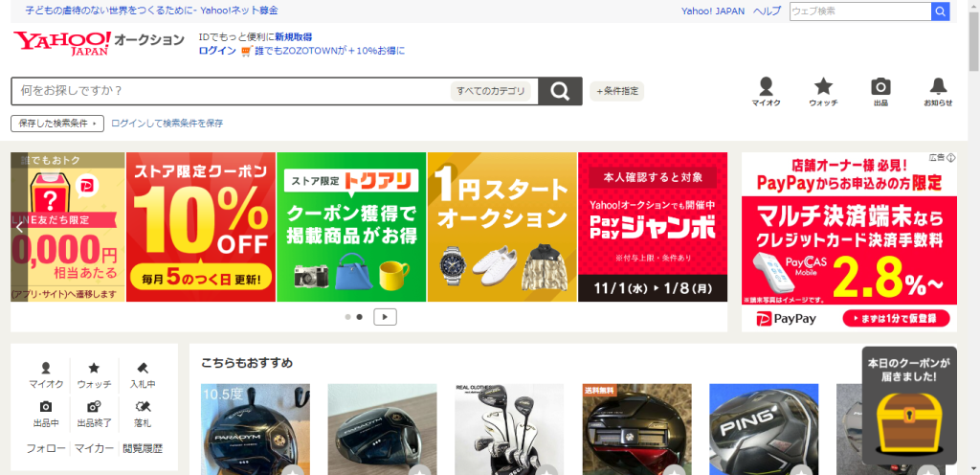980x475 pixels.
Task: Open the ヘルプ link
Action: click(767, 11)
